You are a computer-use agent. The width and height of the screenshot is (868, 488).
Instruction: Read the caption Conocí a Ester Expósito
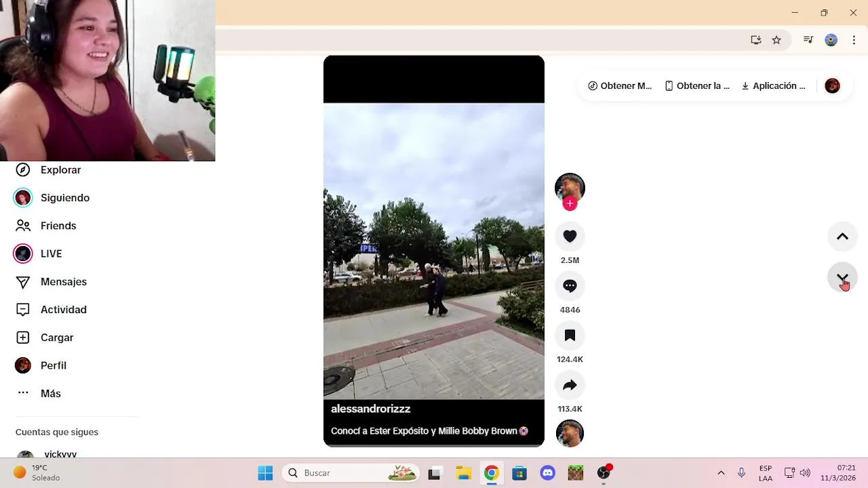coord(429,431)
